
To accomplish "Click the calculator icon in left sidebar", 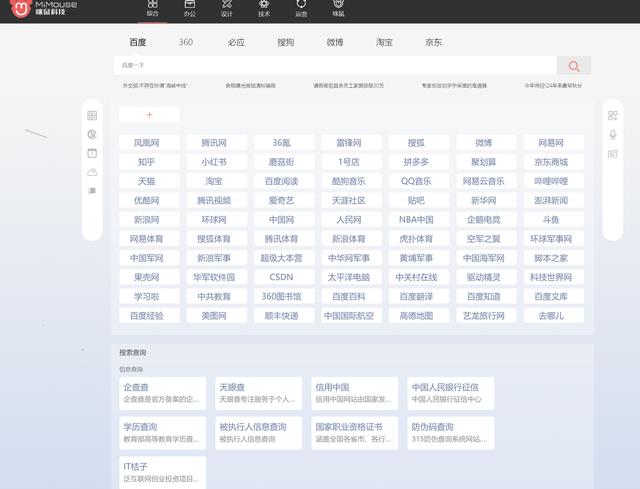I will click(x=92, y=116).
